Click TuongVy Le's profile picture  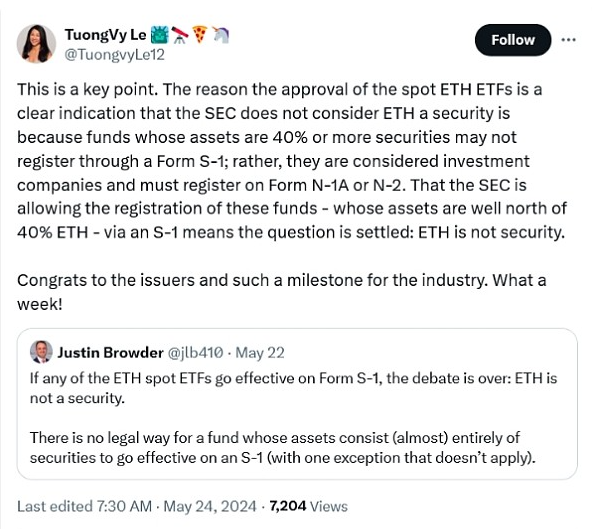pyautogui.click(x=36, y=44)
